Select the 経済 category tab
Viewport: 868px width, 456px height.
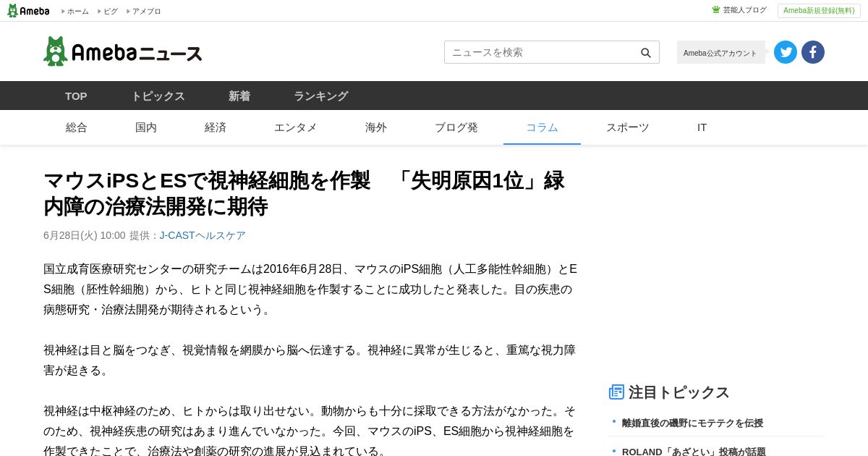coord(216,127)
